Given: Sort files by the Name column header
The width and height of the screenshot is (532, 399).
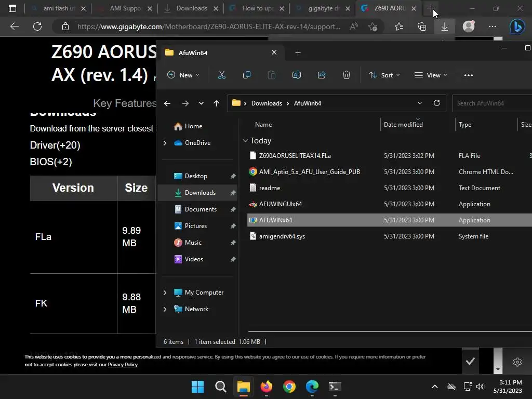Looking at the screenshot, I should (x=263, y=125).
